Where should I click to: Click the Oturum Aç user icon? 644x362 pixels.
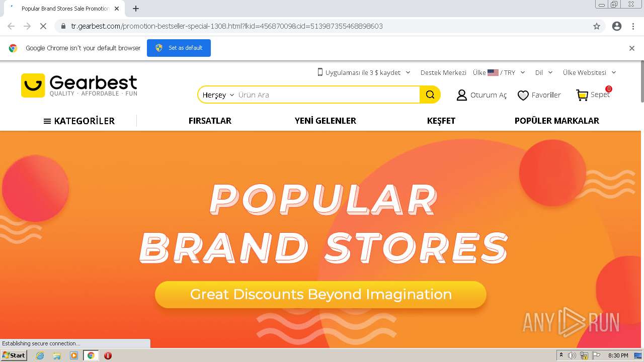[461, 95]
